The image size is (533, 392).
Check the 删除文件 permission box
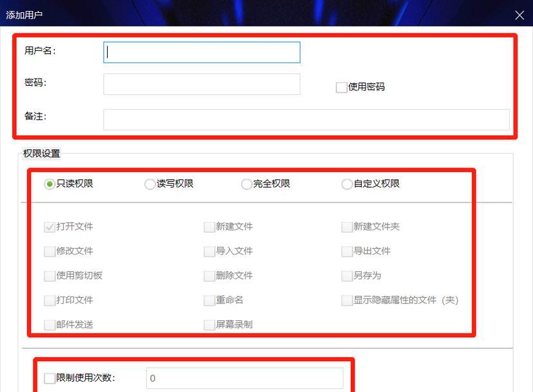tap(209, 276)
